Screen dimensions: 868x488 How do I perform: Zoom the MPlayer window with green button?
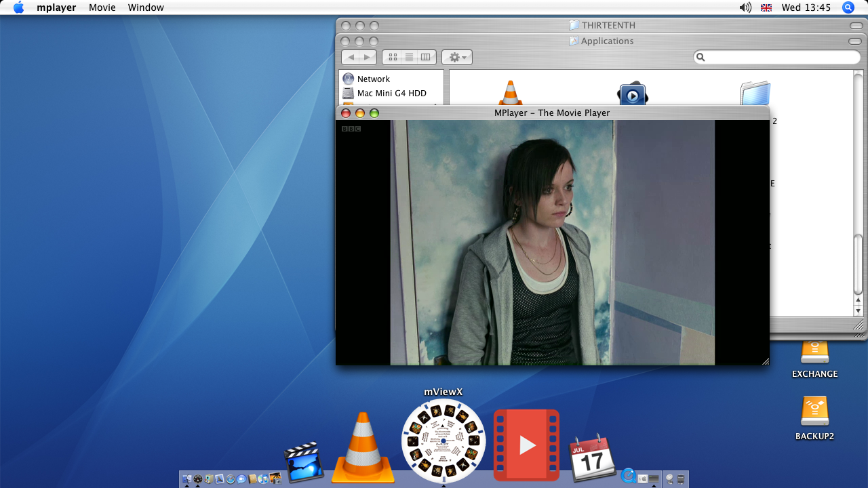coord(374,113)
